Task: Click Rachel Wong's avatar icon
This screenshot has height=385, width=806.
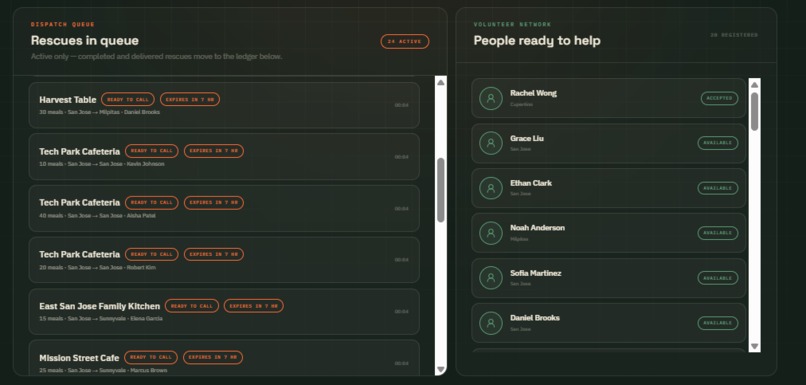Action: point(491,98)
